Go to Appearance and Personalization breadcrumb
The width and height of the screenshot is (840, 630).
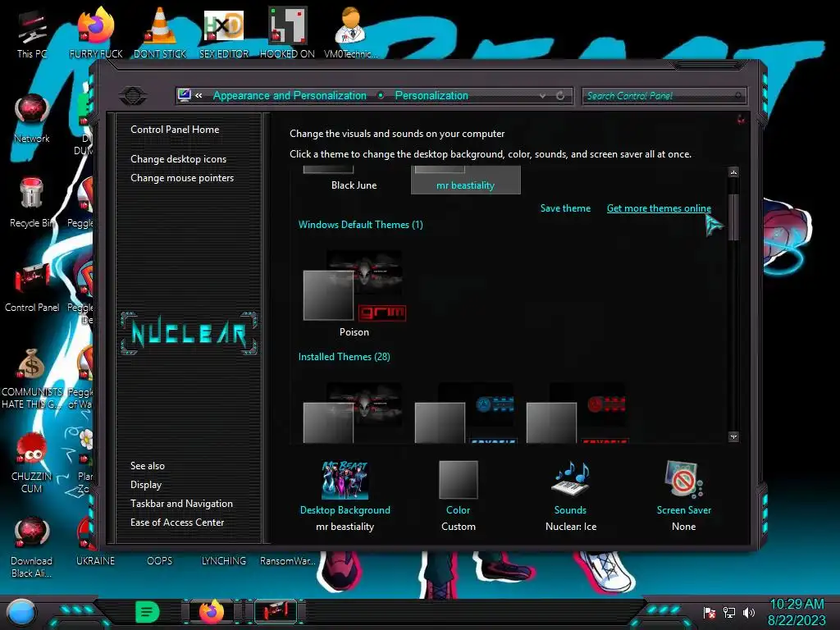(x=290, y=95)
